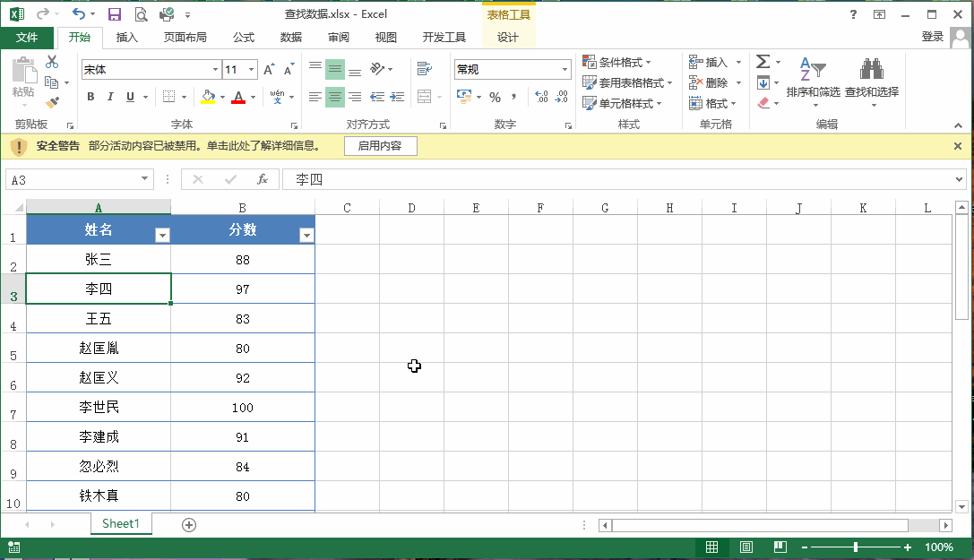Toggle Bold formatting
Image resolution: width=974 pixels, height=560 pixels.
(x=91, y=97)
